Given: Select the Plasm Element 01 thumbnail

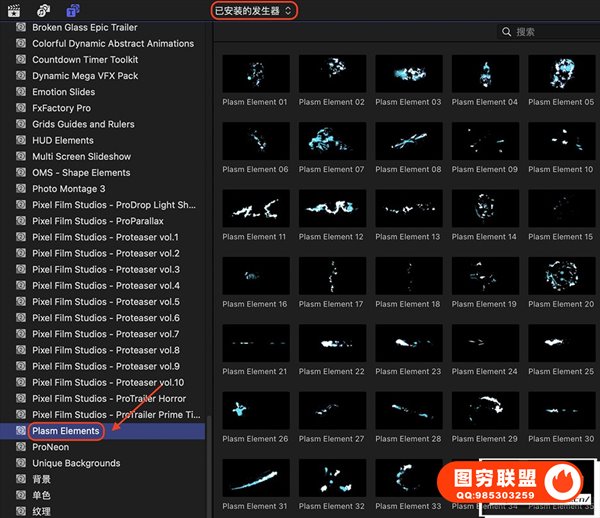Looking at the screenshot, I should [x=255, y=75].
